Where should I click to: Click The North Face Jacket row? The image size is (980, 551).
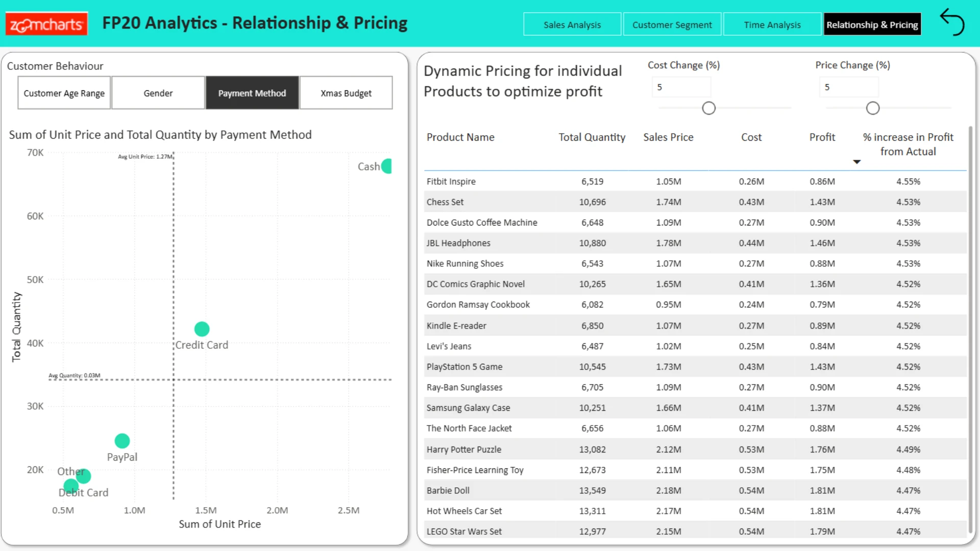[x=695, y=429]
